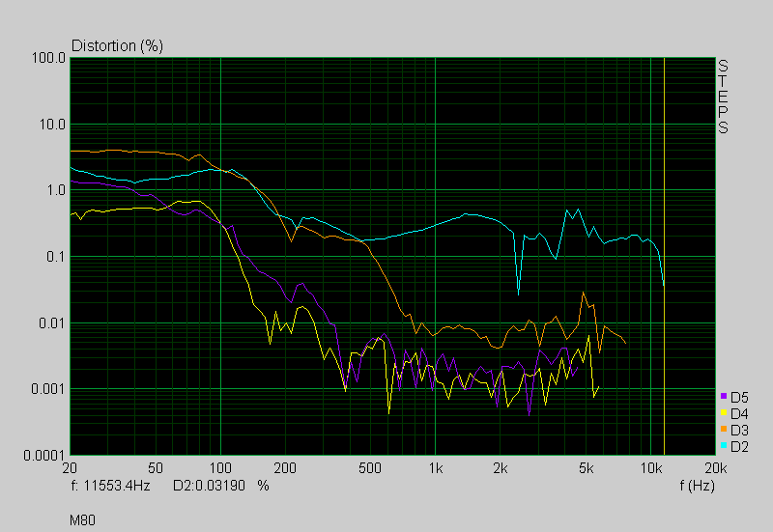Click the 0.01 y-axis label
773x532 pixels.
pyautogui.click(x=52, y=323)
